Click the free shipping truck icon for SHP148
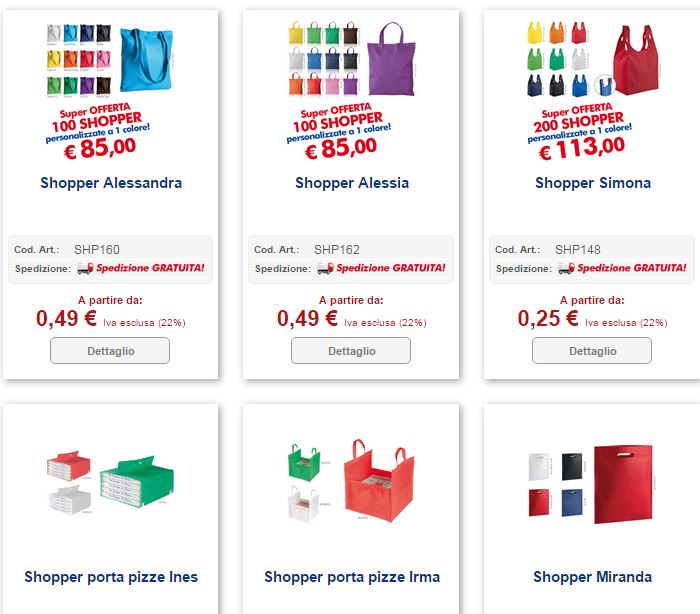 click(566, 268)
